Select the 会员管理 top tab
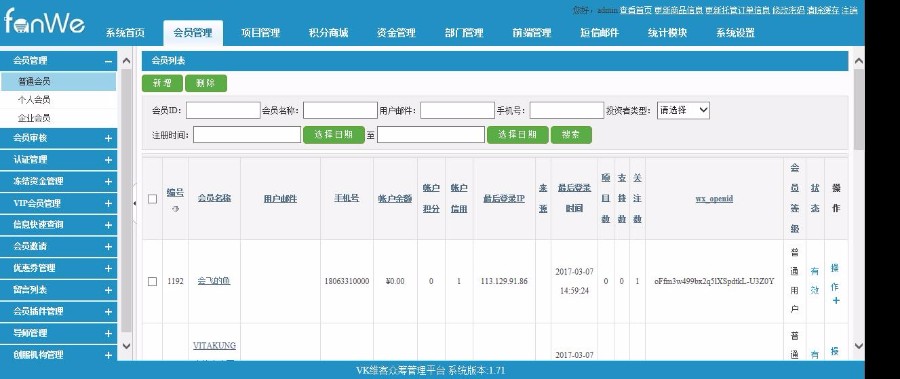The width and height of the screenshot is (900, 379). point(193,33)
